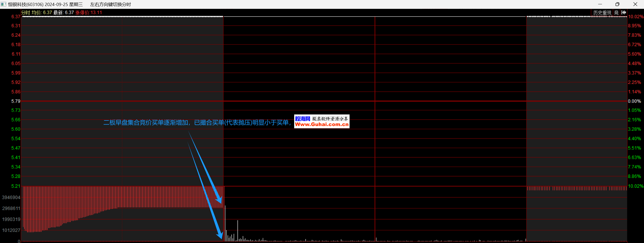This screenshot has height=243, width=644.
Task: Click the 分时 label at the chart top
Action: (25, 13)
